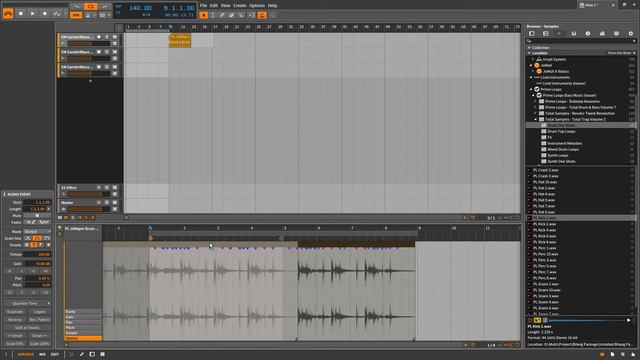Open the Options menu
The width and height of the screenshot is (640, 360).
(x=257, y=6)
